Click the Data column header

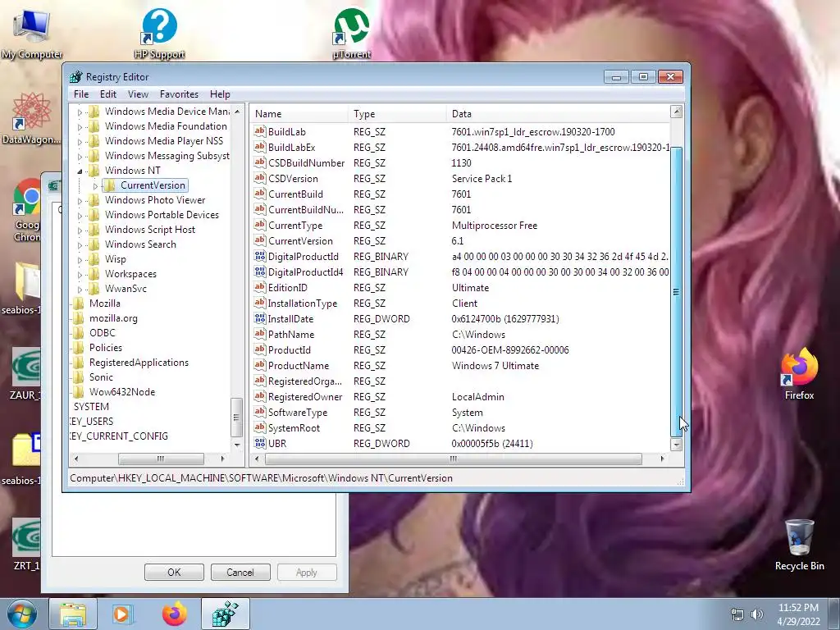click(x=558, y=113)
